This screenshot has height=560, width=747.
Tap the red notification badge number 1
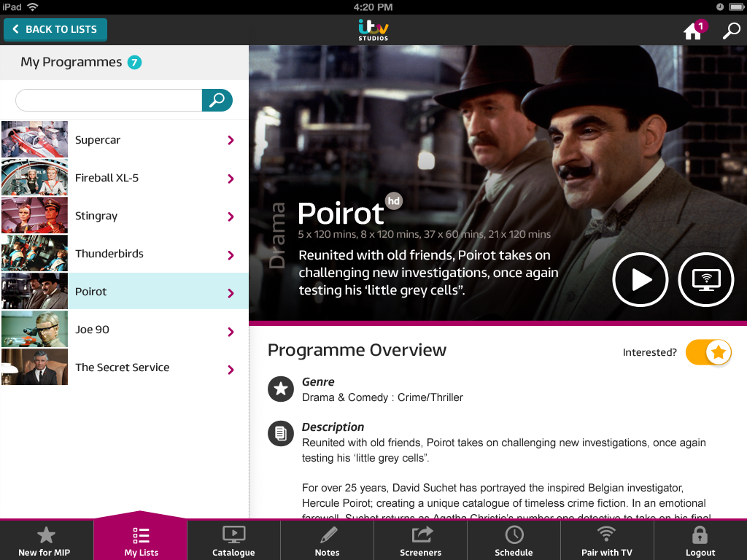pyautogui.click(x=701, y=26)
